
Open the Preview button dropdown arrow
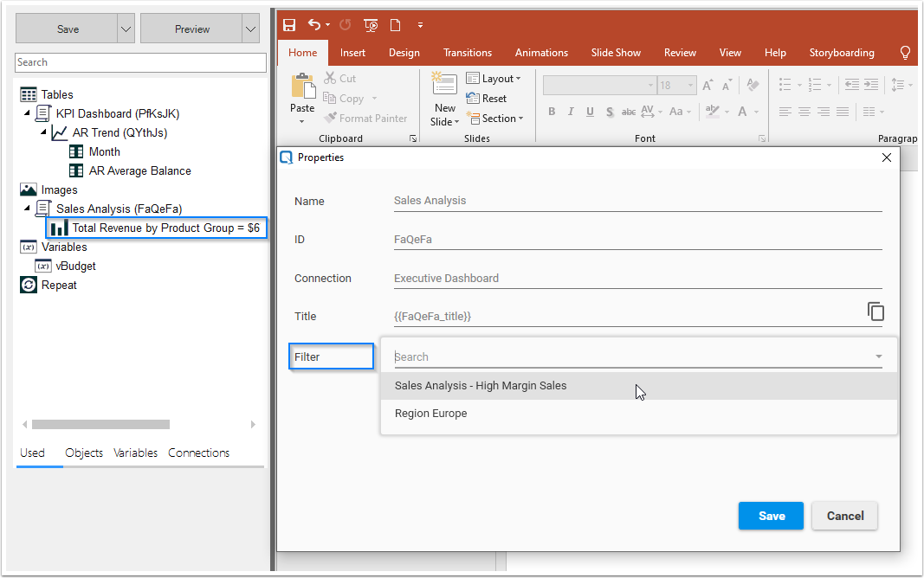[250, 28]
